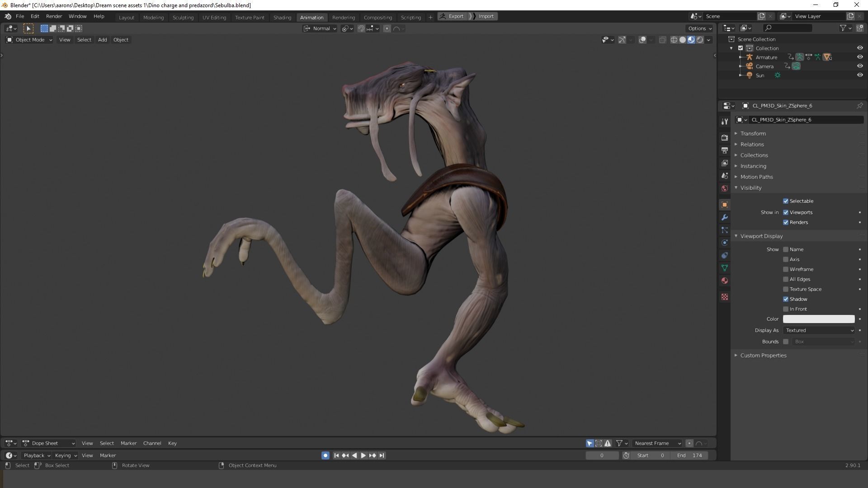868x488 pixels.
Task: Open the Dope Sheet mode dropdown
Action: [48, 443]
